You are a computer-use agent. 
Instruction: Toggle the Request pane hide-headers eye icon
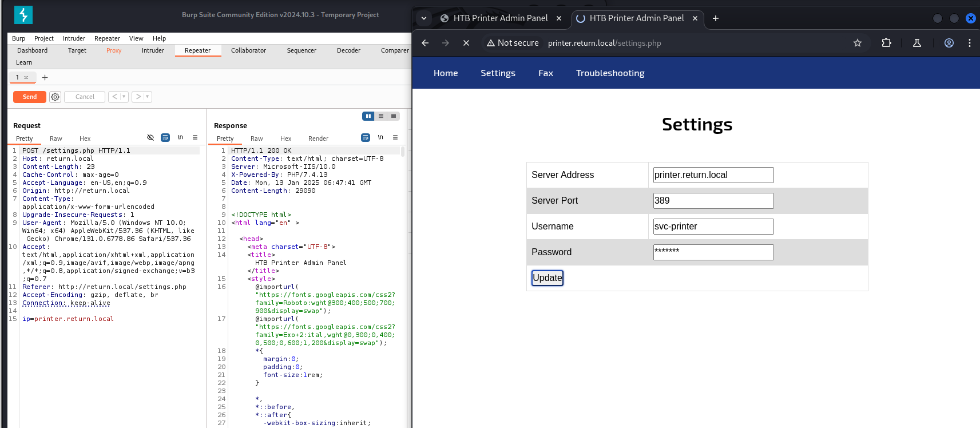pos(150,137)
